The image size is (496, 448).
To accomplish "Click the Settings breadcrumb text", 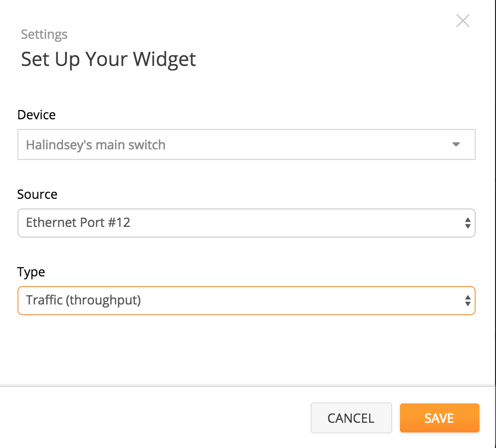I will pyautogui.click(x=44, y=35).
